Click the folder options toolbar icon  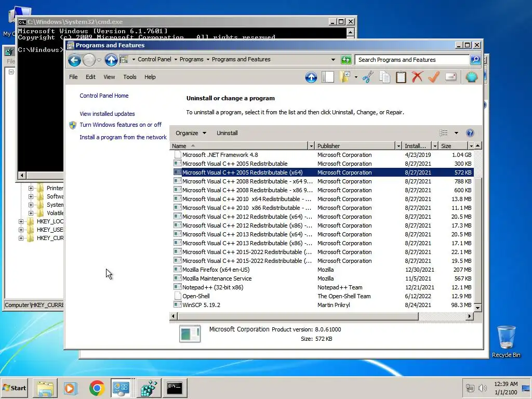tap(345, 77)
